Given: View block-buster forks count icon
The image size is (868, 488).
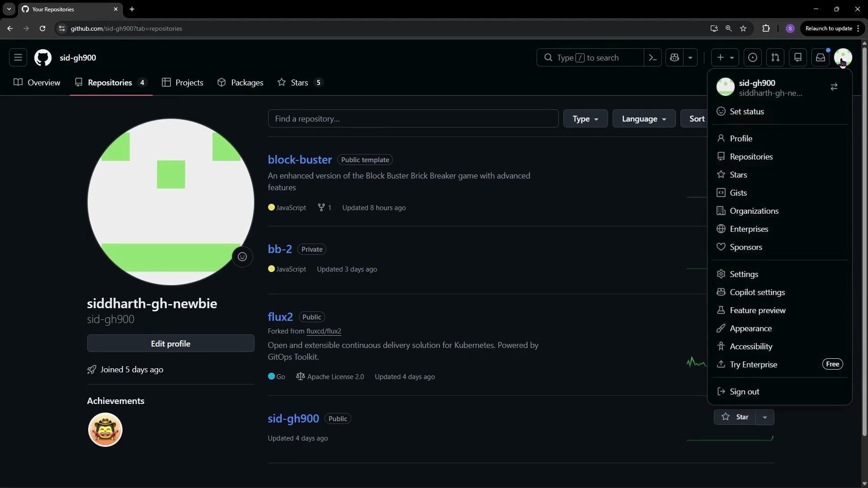Looking at the screenshot, I should tap(321, 207).
